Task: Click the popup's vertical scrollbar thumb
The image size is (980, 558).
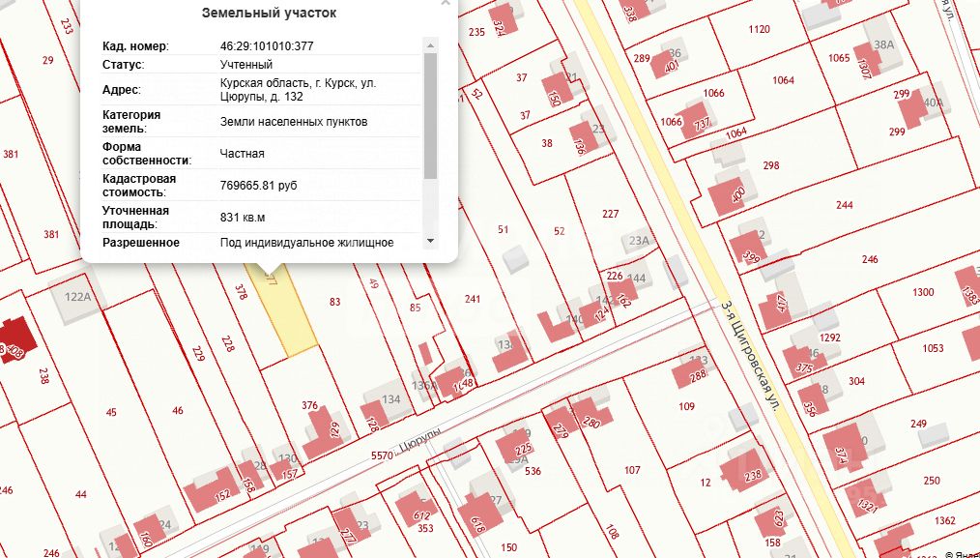Action: (x=430, y=116)
